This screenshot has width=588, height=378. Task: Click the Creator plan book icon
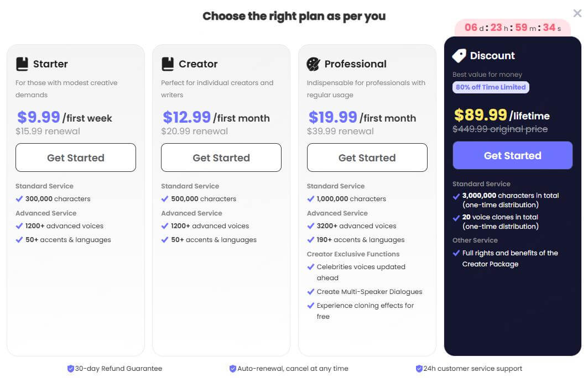coord(166,64)
